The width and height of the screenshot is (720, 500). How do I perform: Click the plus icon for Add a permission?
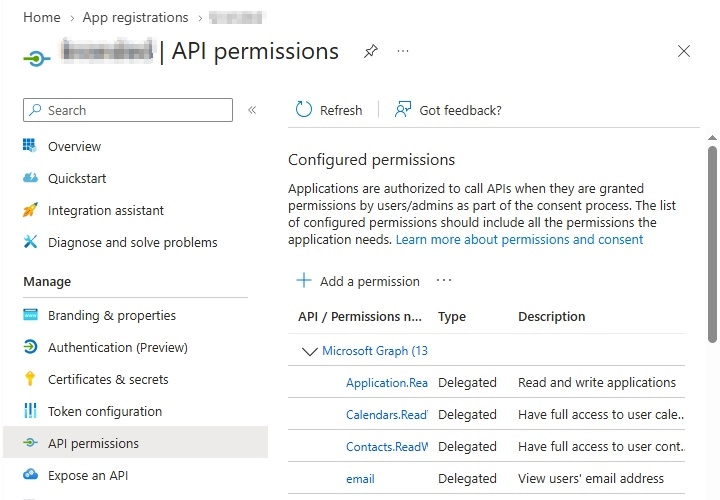click(304, 280)
